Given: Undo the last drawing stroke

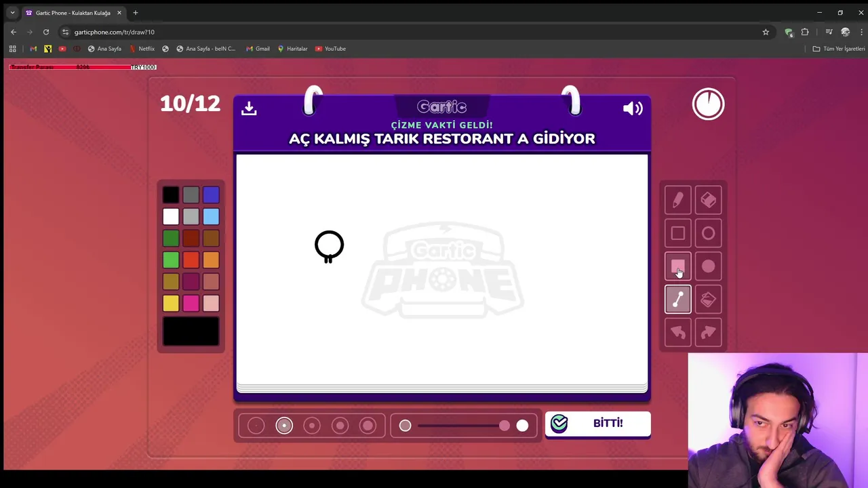Looking at the screenshot, I should 677,333.
